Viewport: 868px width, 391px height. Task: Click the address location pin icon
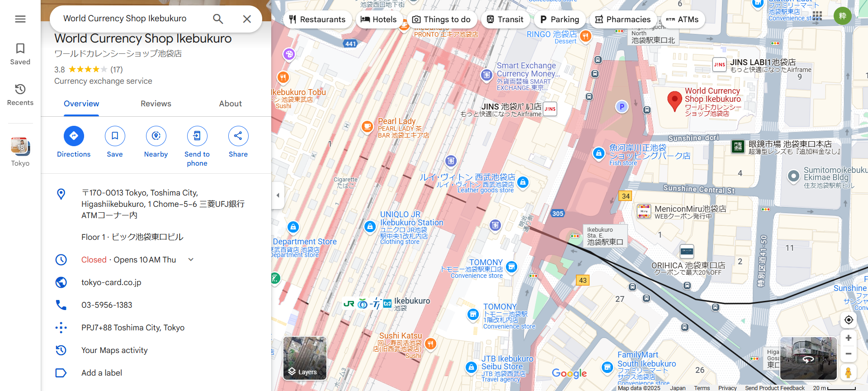[x=61, y=194]
